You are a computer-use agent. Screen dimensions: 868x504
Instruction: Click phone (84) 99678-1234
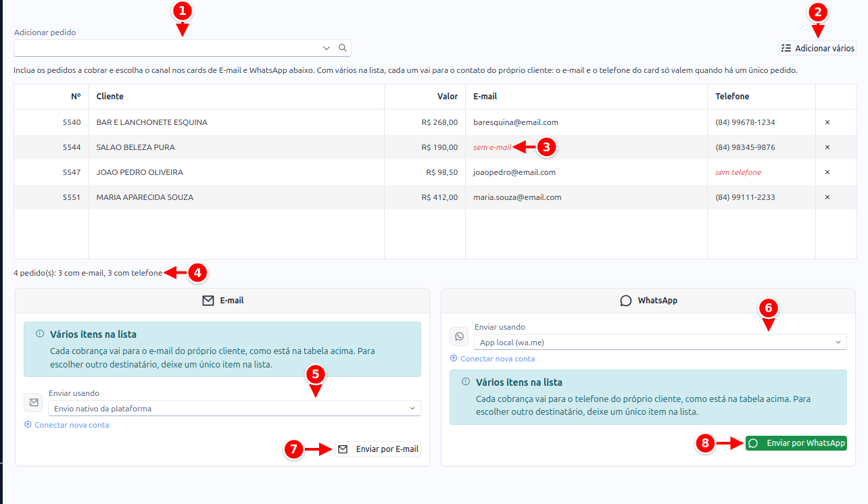(746, 122)
